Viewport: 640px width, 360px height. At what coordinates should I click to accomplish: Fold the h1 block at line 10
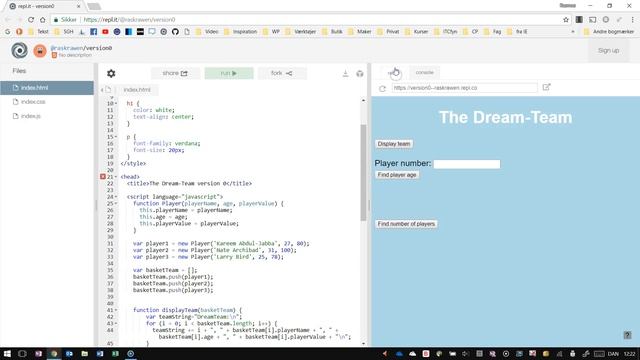pyautogui.click(x=116, y=104)
